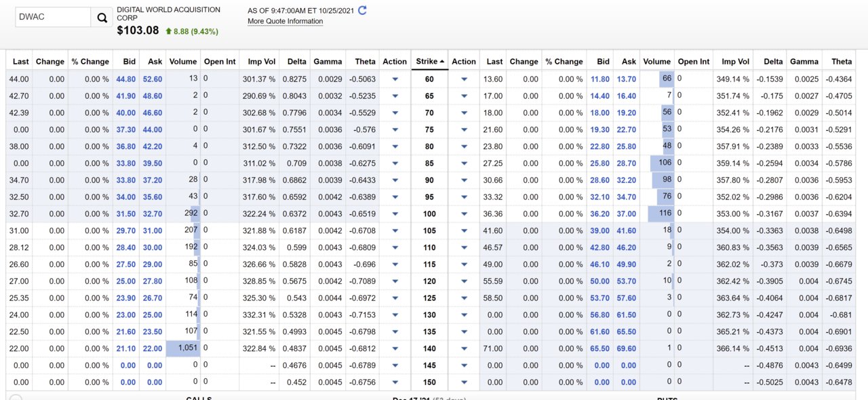Open calls Action dropdown for strike 140
This screenshot has height=400, width=868.
395,348
